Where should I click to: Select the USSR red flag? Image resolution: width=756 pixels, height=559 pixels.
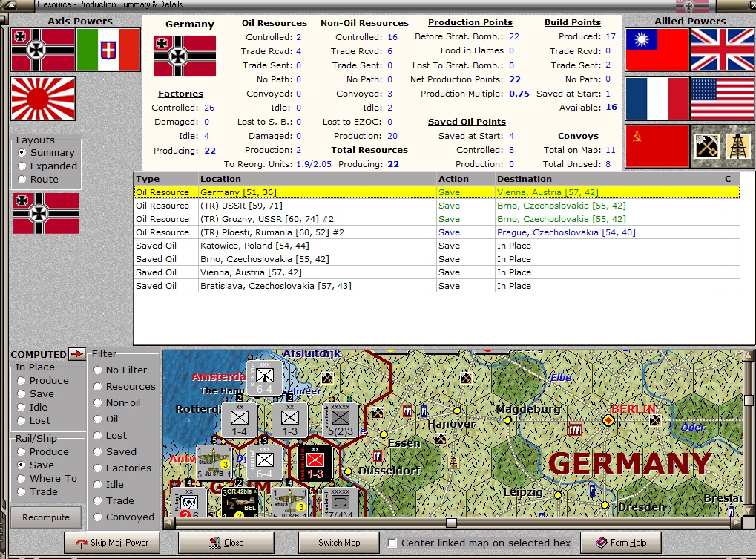[657, 146]
